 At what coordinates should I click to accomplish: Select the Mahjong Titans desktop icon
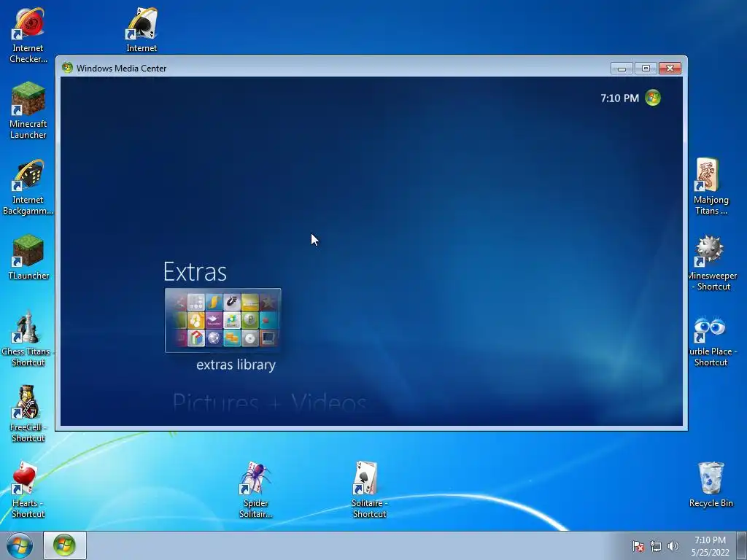(x=711, y=187)
